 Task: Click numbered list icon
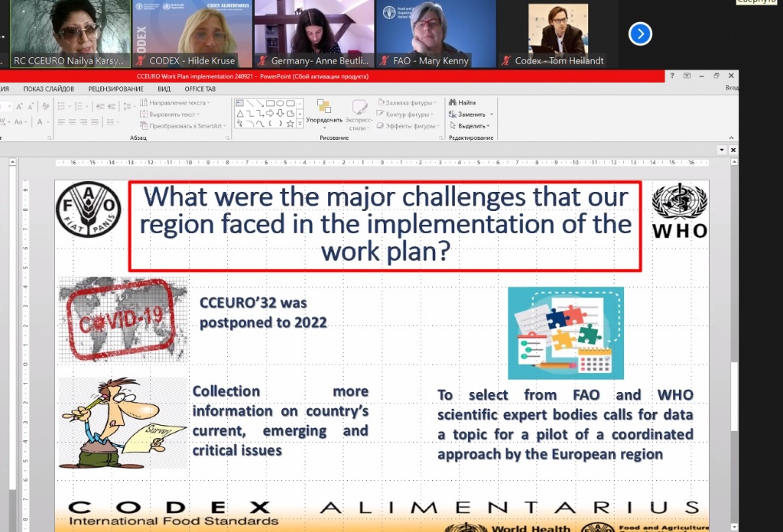[x=80, y=105]
